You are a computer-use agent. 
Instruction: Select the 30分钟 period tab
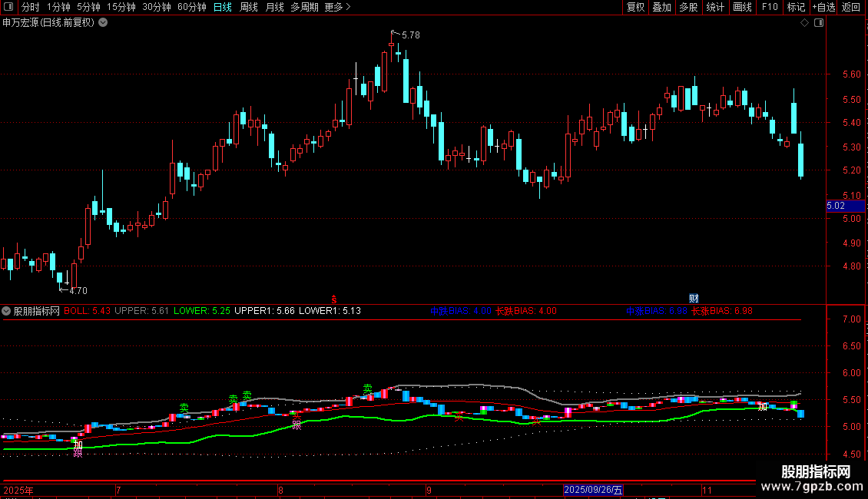157,7
